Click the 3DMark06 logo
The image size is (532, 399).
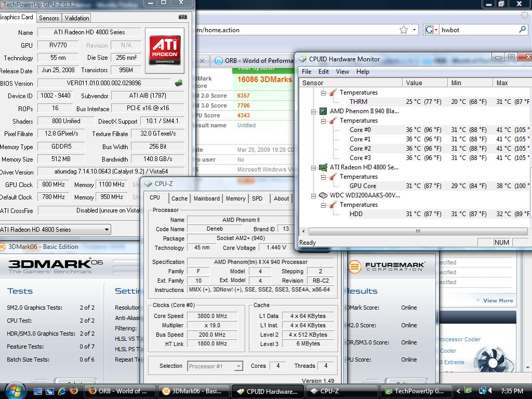56,265
